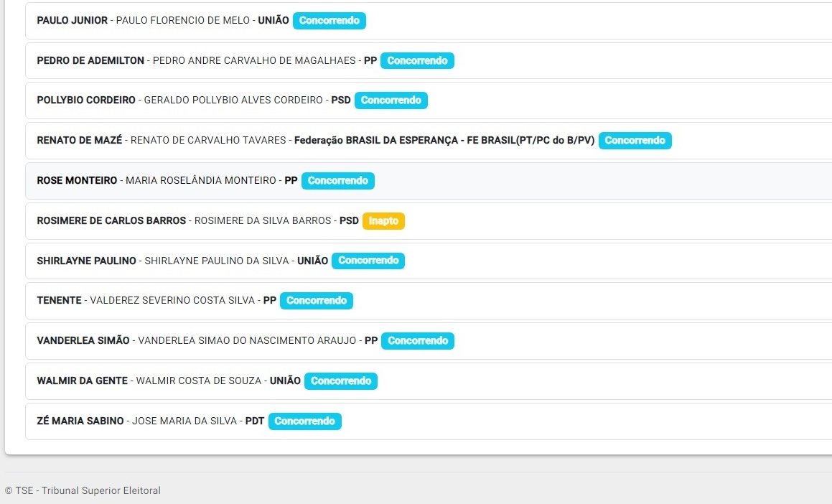
Task: Click the Concorrendo badge for Shirlayne Paulino
Action: pos(368,261)
